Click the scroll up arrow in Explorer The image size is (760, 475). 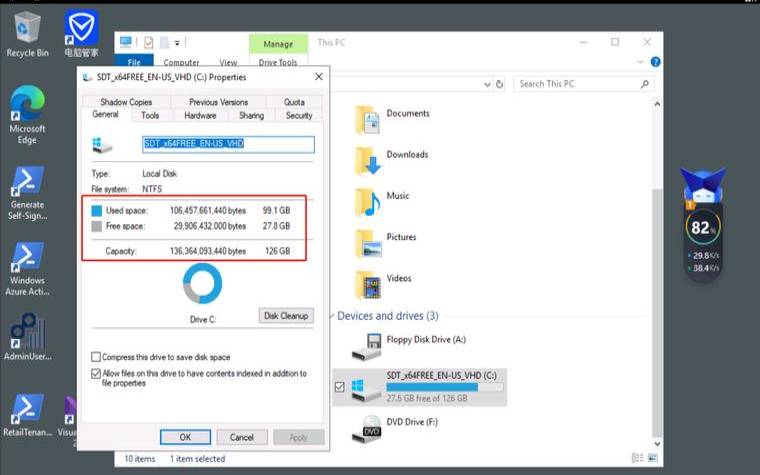click(657, 104)
